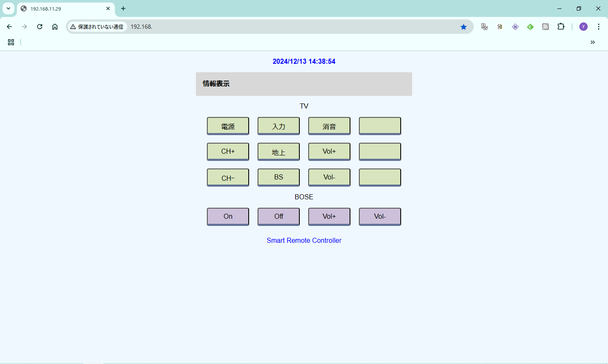This screenshot has width=608, height=364.
Task: Go to browser home page
Action: tap(55, 27)
